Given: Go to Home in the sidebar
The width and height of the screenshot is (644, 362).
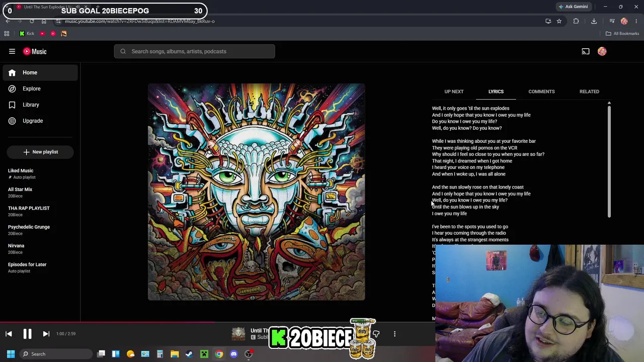Looking at the screenshot, I should point(40,72).
